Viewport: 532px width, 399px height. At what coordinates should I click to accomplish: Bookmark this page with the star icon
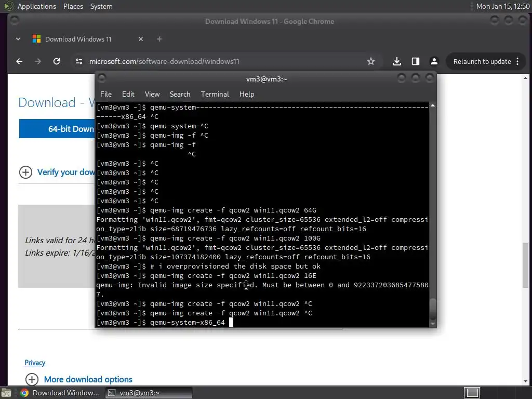(x=371, y=61)
